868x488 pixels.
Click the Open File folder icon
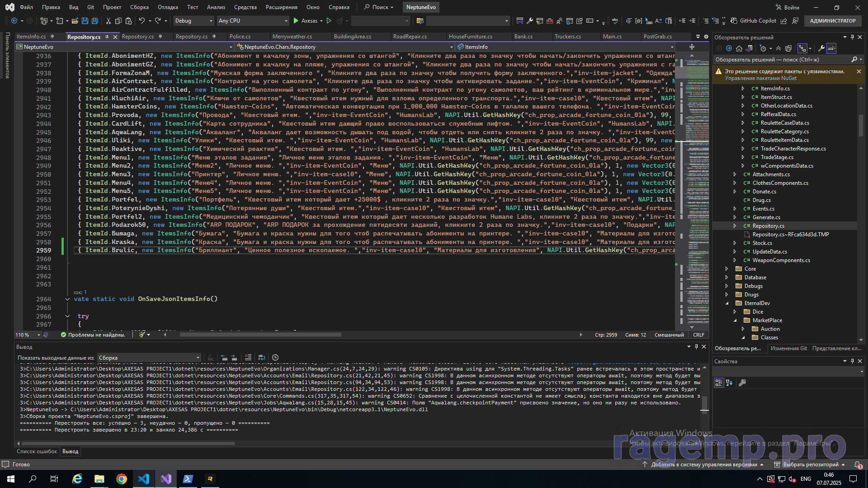click(x=75, y=21)
